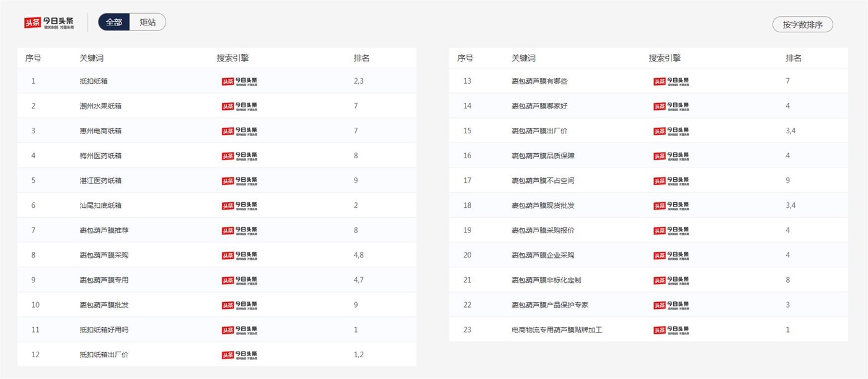Click keyword 电商物流专用葫芦膜贴牌加工
Image resolution: width=868 pixels, height=379 pixels.
coord(557,330)
